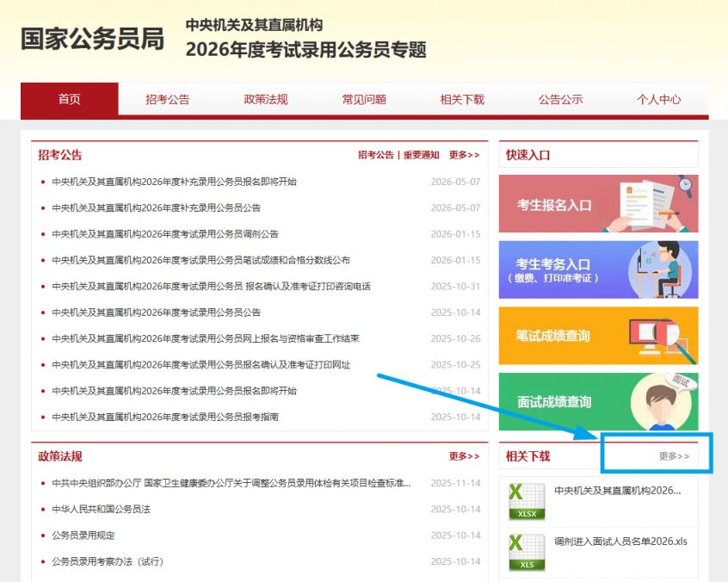The width and height of the screenshot is (728, 582).
Task: Open 2026年度考试录用公务员公告 dated 2025-10-14
Action: tap(156, 313)
